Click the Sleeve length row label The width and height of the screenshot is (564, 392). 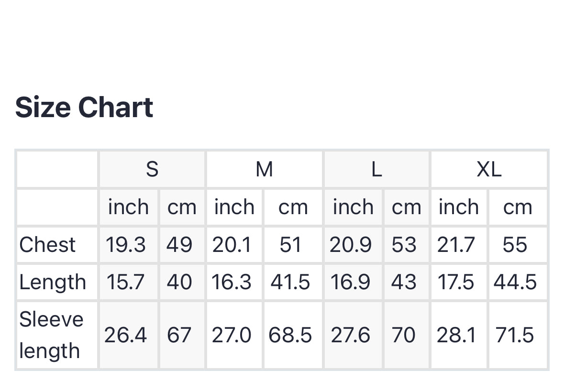(x=51, y=335)
